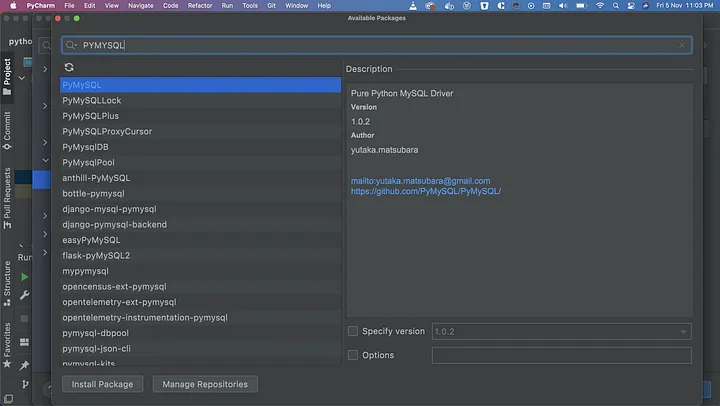Viewport: 720px width, 406px height.
Task: Enable the Specify version checkbox
Action: point(353,331)
